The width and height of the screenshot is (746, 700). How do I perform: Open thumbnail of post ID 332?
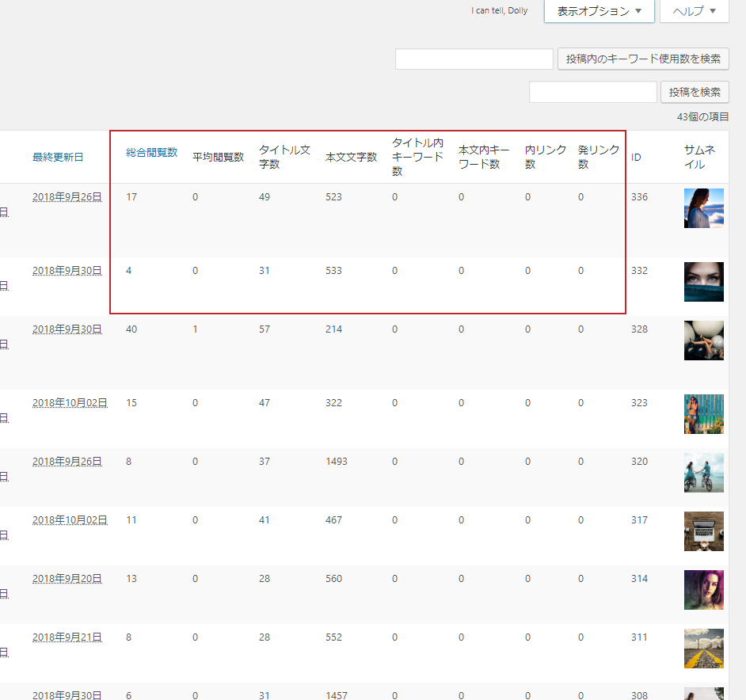703,282
